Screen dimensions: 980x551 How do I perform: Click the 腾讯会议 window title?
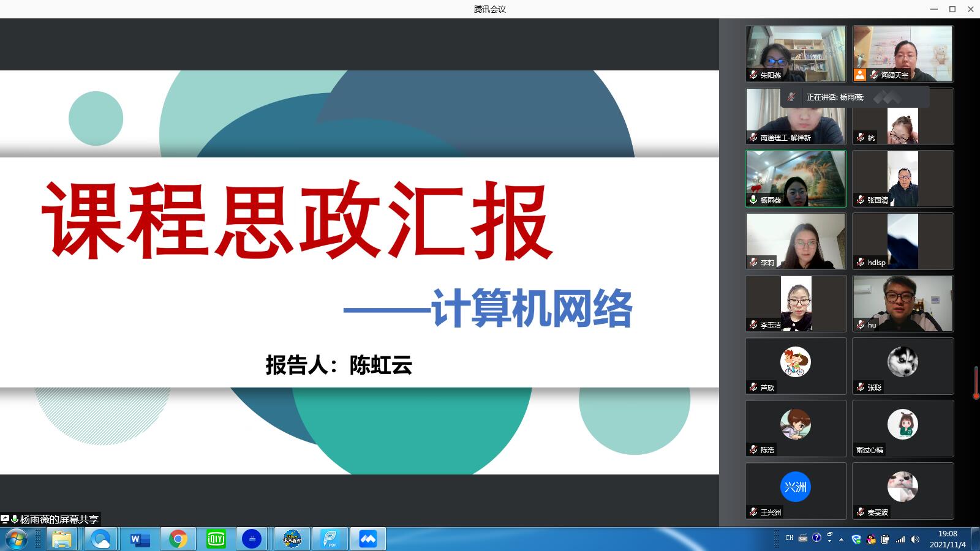click(x=490, y=9)
